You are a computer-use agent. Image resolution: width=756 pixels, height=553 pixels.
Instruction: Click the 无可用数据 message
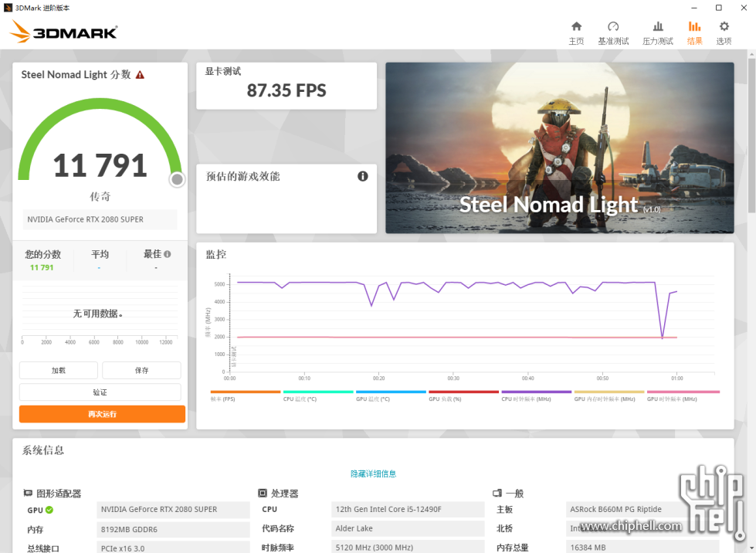click(x=98, y=314)
